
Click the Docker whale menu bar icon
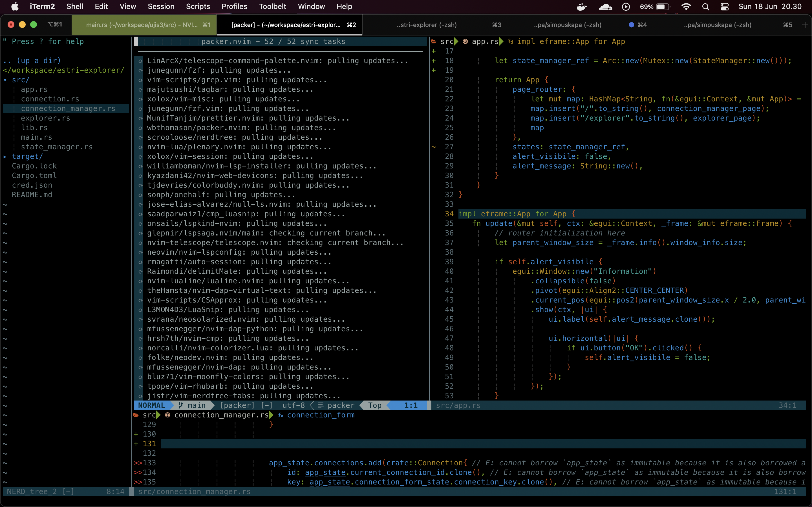coord(581,7)
